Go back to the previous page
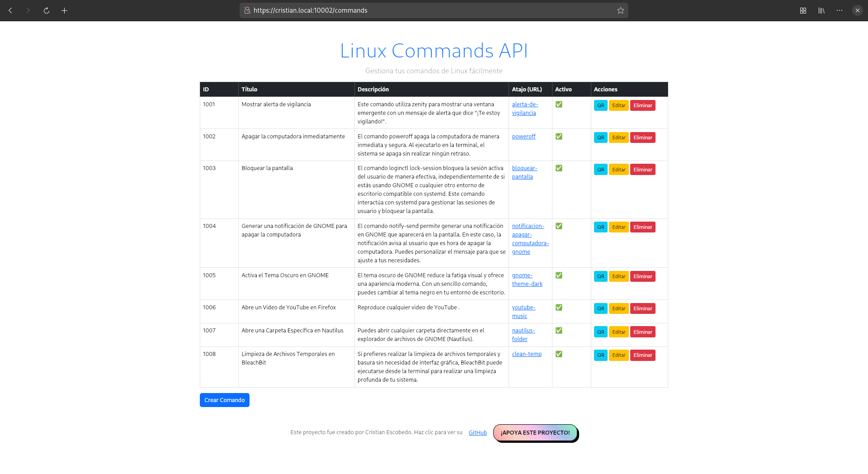The width and height of the screenshot is (868, 474). point(10,10)
